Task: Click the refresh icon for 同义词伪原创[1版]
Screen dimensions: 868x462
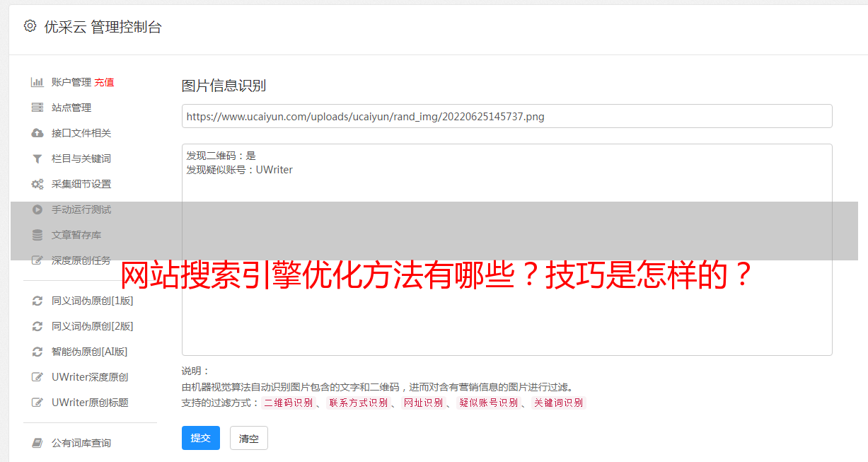Action: click(37, 301)
